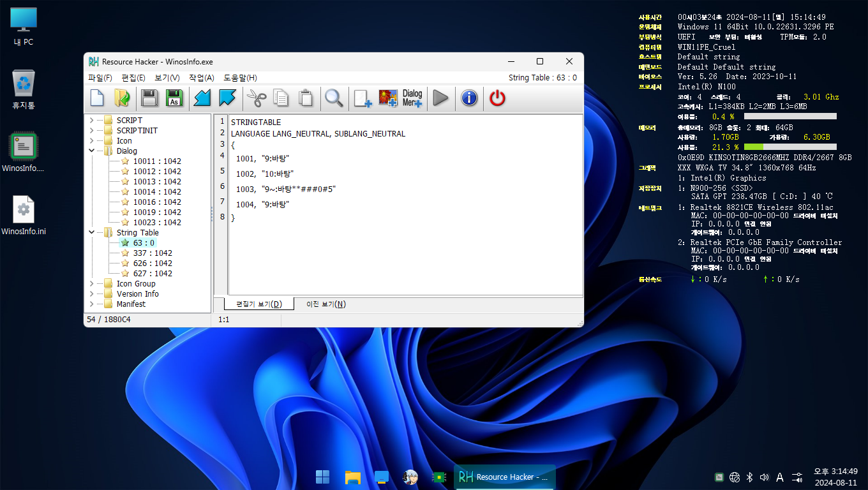Copy using the double-page icon
This screenshot has width=868, height=490.
[x=281, y=98]
